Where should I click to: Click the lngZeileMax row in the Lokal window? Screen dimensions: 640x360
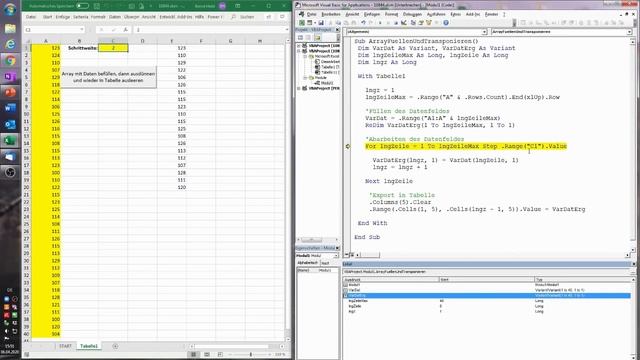click(488, 301)
